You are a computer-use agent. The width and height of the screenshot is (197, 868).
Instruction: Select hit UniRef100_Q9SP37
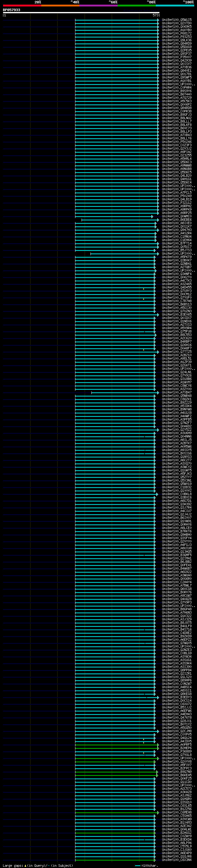pyautogui.click(x=177, y=54)
